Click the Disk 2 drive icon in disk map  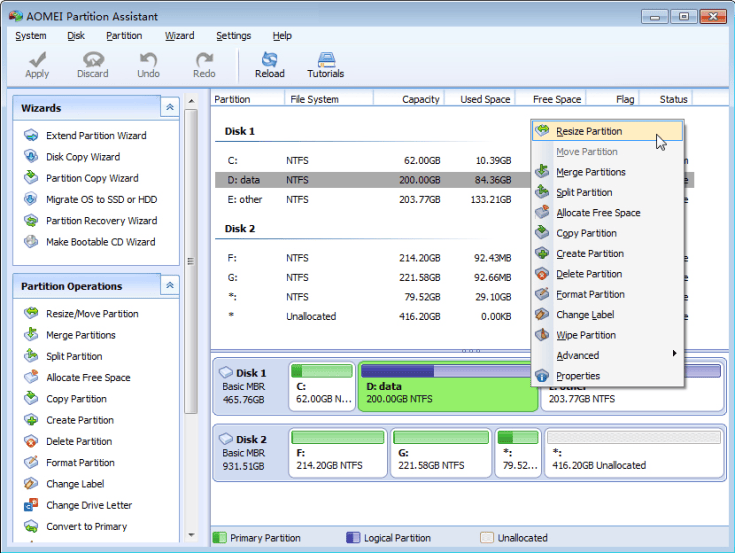226,439
